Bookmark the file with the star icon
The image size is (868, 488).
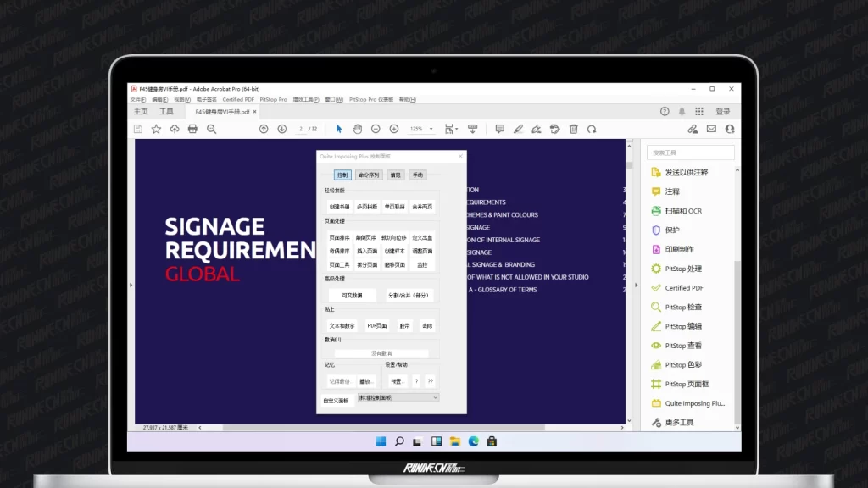click(x=156, y=129)
